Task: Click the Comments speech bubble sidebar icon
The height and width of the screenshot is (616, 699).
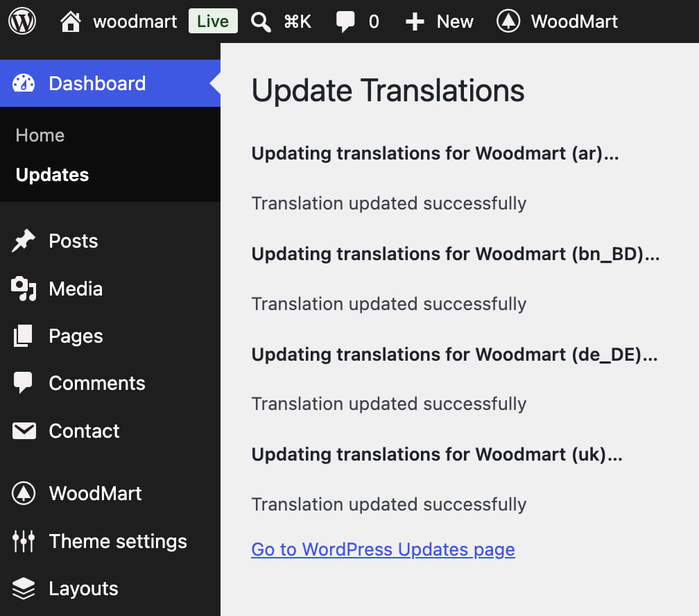Action: (x=23, y=383)
